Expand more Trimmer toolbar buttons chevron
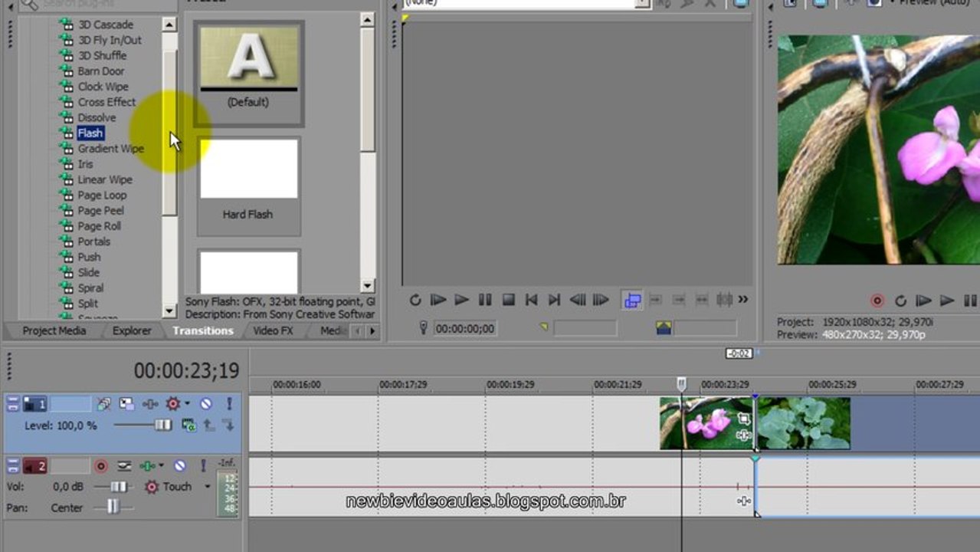This screenshot has height=552, width=980. (742, 300)
